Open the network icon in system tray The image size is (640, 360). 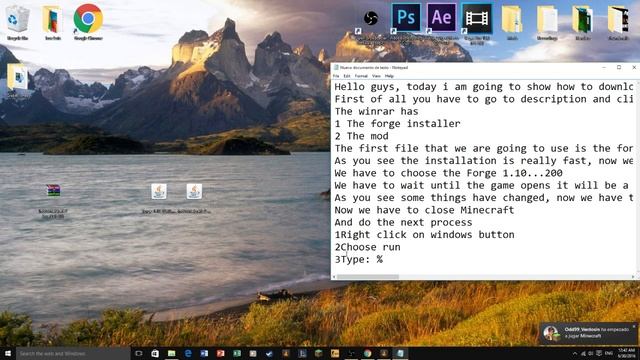[583, 353]
